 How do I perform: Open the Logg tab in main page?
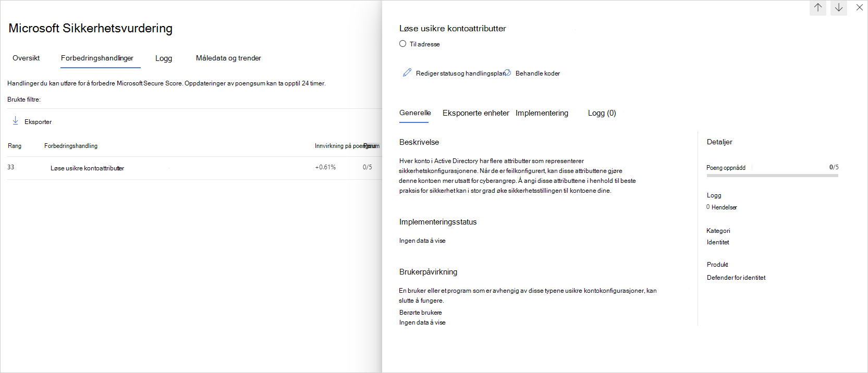coord(164,58)
